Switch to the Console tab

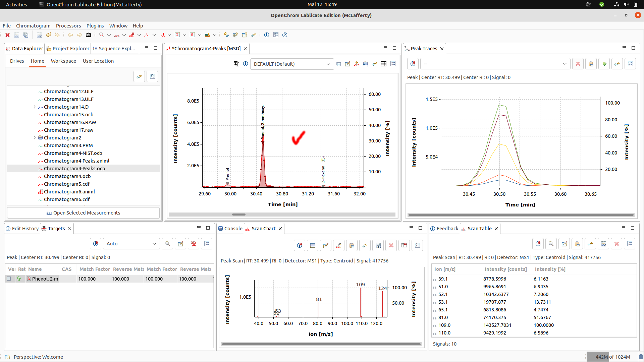(x=233, y=228)
